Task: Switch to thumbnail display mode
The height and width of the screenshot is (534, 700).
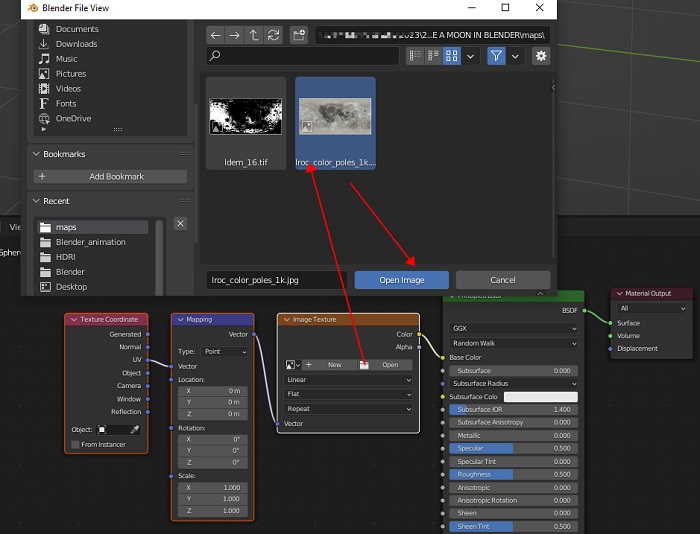Action: pos(452,57)
